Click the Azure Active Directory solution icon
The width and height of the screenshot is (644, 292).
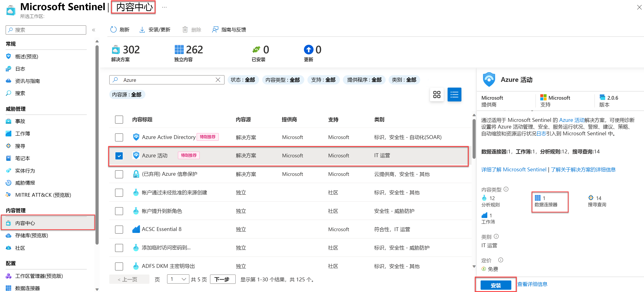tap(136, 137)
